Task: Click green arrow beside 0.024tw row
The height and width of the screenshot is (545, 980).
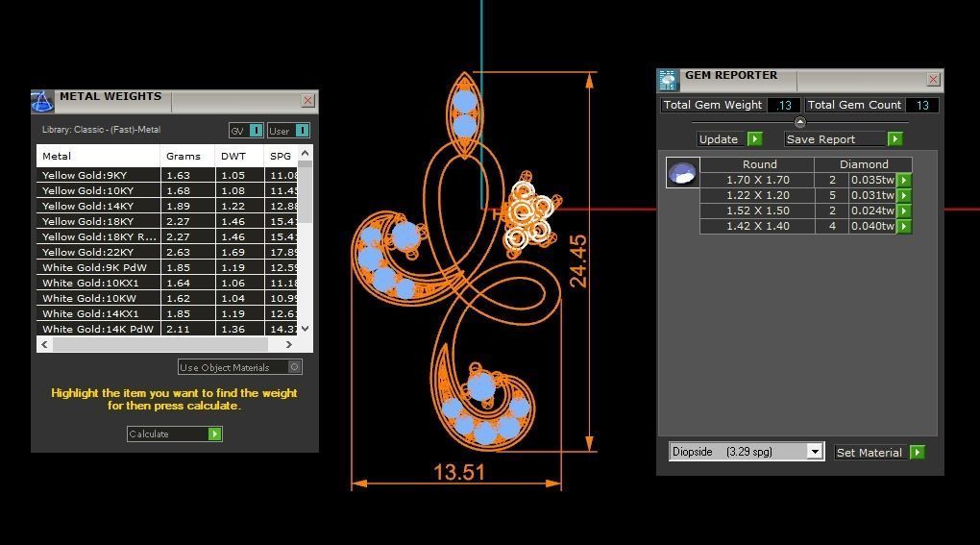Action: (x=904, y=211)
